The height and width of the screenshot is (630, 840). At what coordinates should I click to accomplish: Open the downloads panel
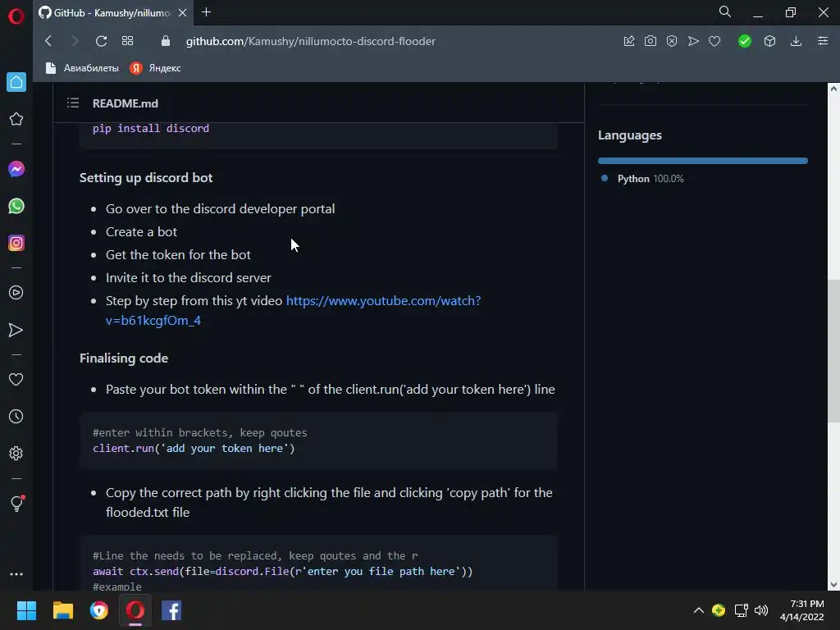[x=796, y=41]
